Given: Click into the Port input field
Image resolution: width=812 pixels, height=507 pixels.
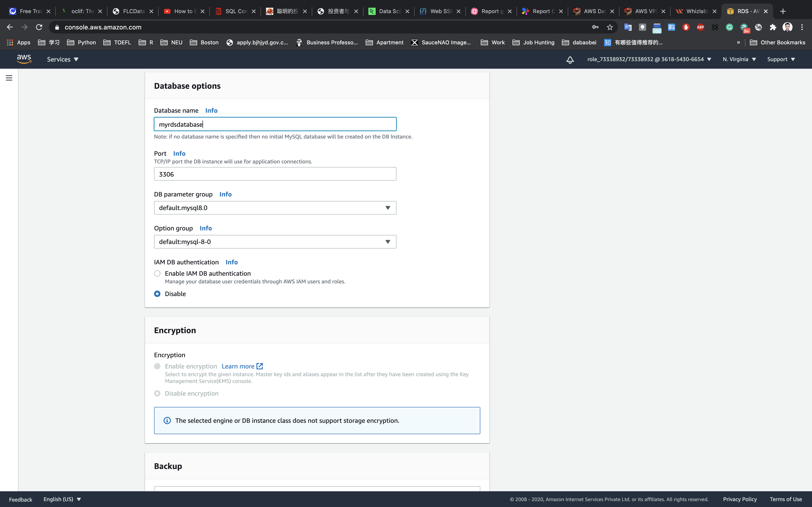Looking at the screenshot, I should (x=275, y=174).
